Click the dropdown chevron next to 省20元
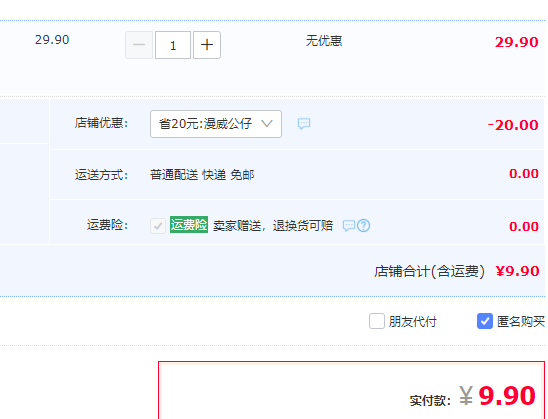The image size is (548, 419). [267, 124]
